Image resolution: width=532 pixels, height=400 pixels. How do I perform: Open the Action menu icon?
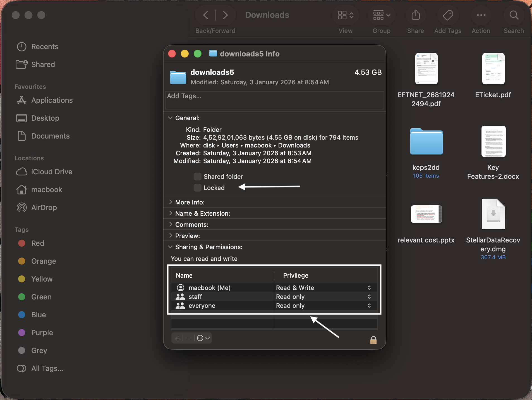tap(481, 15)
